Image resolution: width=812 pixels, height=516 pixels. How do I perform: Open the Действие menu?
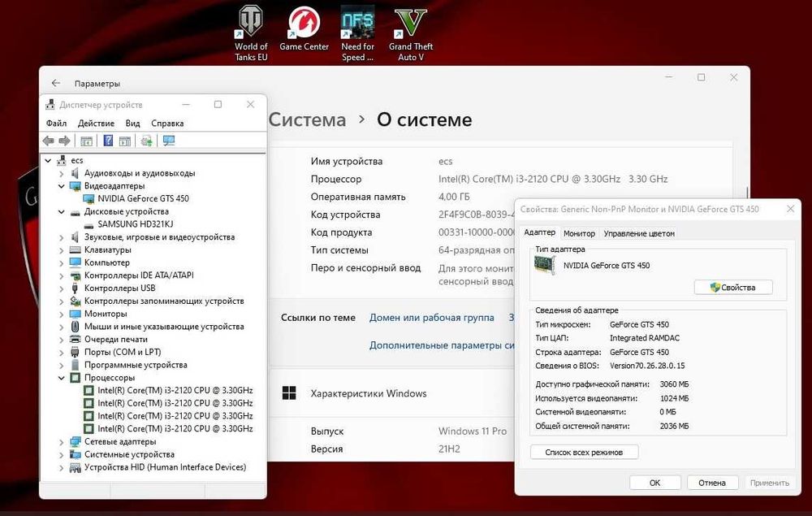[96, 124]
